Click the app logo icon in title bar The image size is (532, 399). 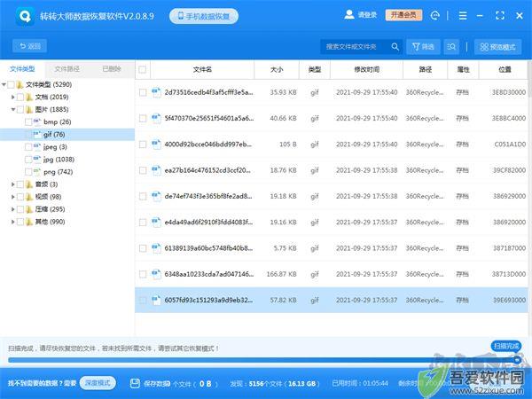pyautogui.click(x=25, y=16)
